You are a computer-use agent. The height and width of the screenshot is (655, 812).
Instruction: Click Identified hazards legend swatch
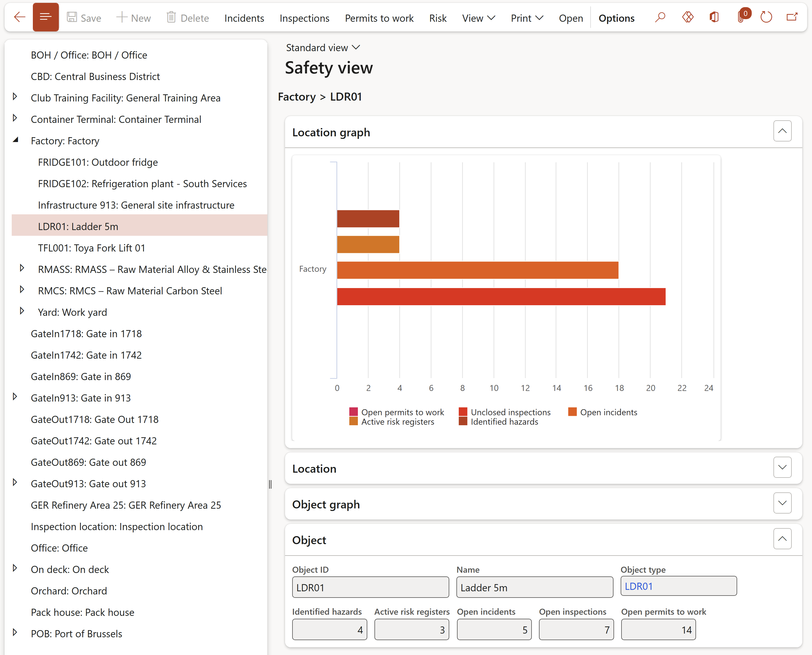click(x=463, y=421)
